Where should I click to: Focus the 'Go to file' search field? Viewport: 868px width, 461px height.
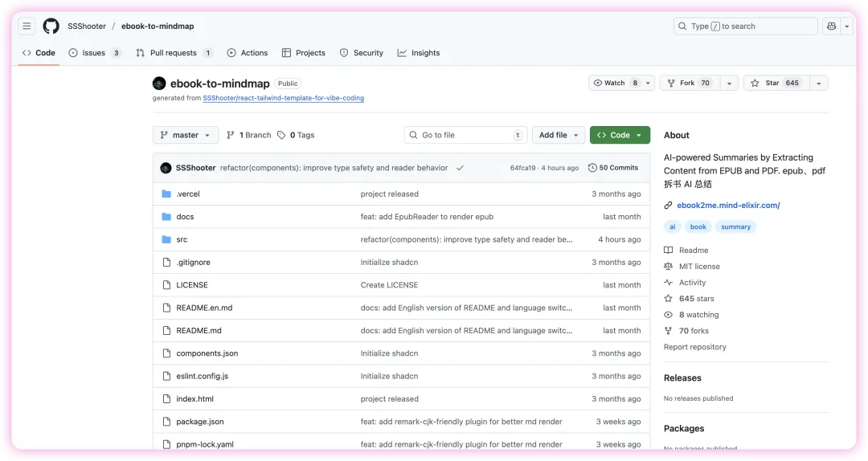(x=465, y=135)
